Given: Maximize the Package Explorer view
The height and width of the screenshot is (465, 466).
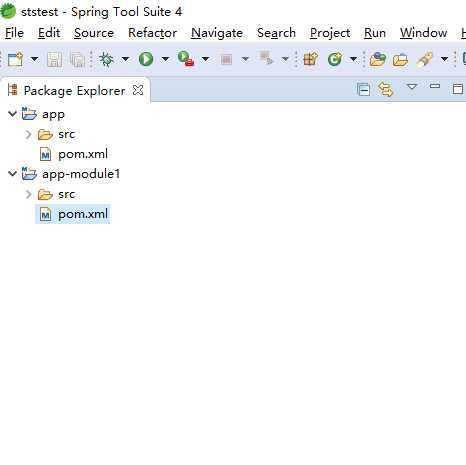Looking at the screenshot, I should 458,89.
